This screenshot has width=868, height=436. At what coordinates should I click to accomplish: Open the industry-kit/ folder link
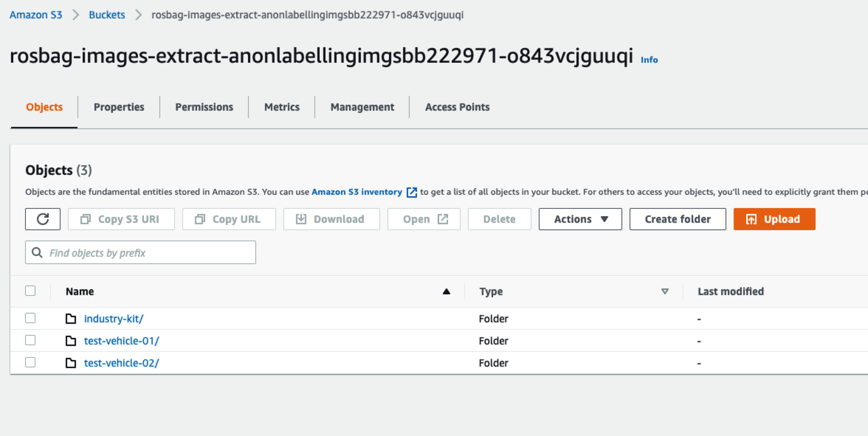pyautogui.click(x=114, y=319)
